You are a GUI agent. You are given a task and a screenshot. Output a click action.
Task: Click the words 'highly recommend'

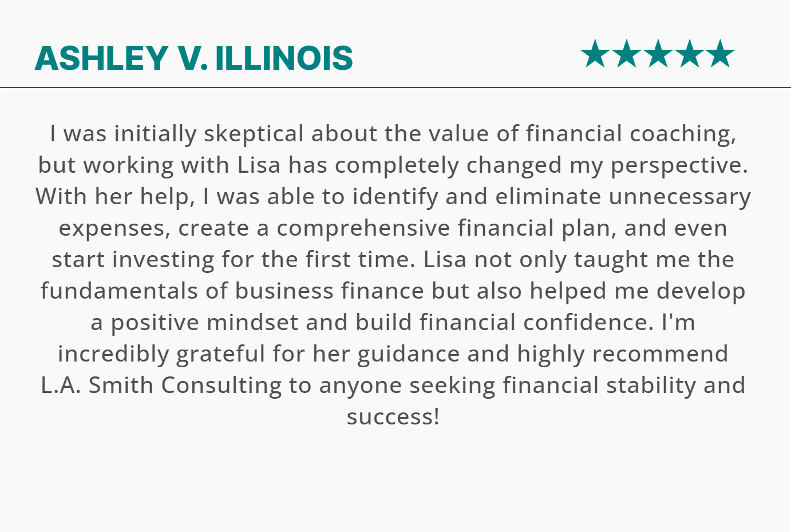623,354
